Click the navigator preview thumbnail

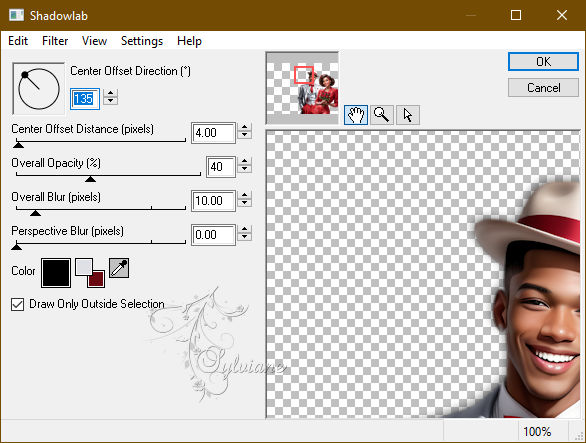[x=302, y=88]
